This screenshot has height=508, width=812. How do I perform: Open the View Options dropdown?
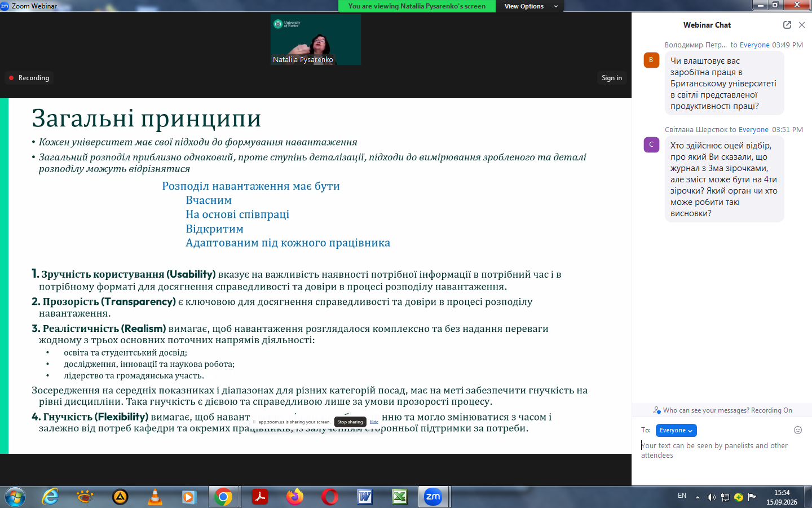point(531,6)
